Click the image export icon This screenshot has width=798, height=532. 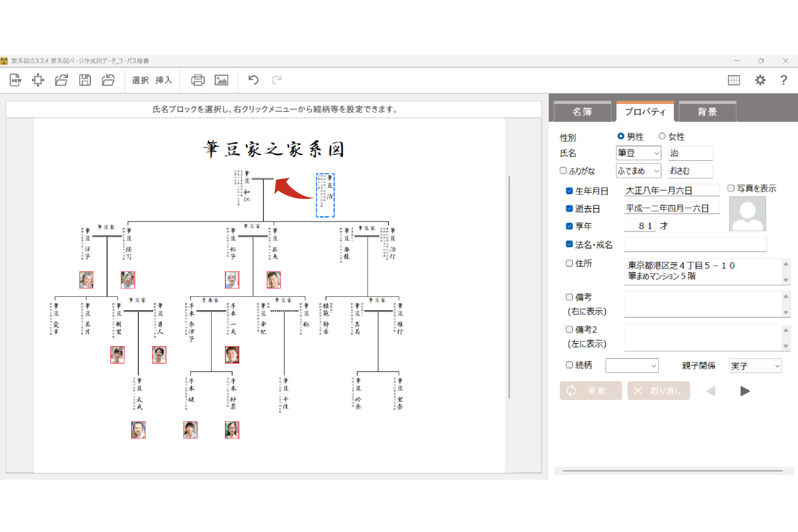(x=221, y=80)
